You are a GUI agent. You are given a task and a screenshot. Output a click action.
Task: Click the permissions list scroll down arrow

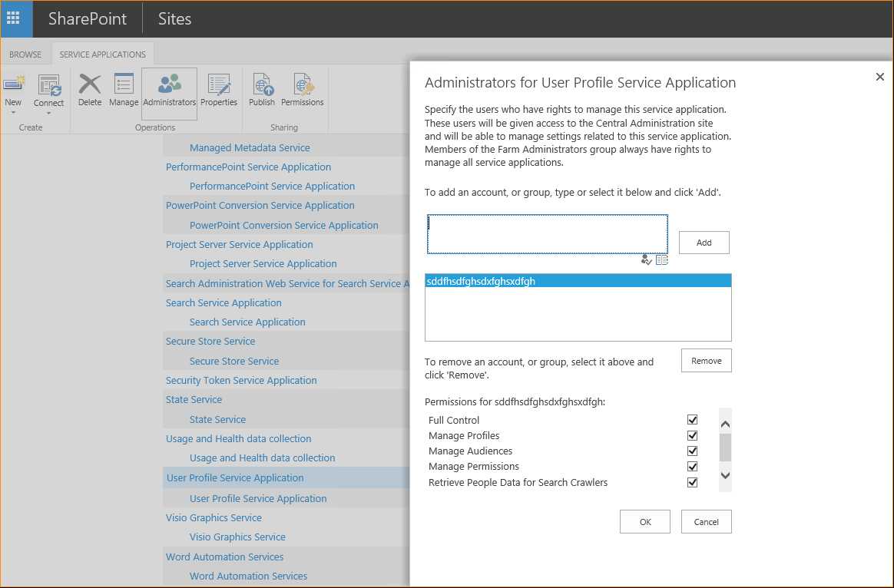725,475
